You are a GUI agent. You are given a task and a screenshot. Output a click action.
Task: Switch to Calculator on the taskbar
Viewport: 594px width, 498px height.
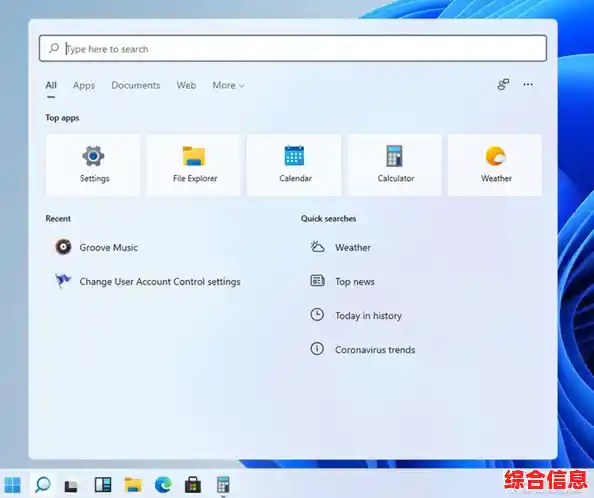click(x=223, y=484)
